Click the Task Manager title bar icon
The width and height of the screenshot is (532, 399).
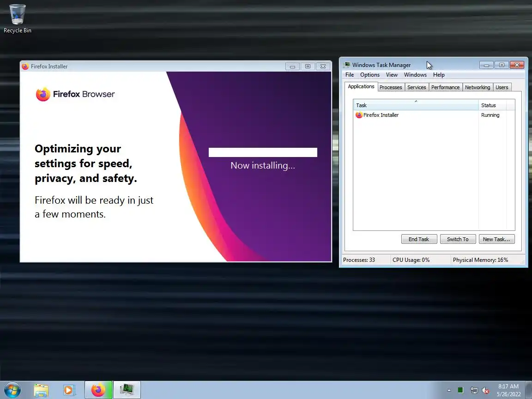(x=347, y=65)
